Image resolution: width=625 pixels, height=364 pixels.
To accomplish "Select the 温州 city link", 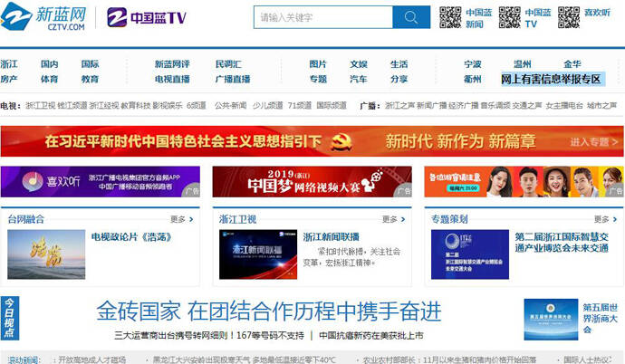I will pyautogui.click(x=523, y=64).
